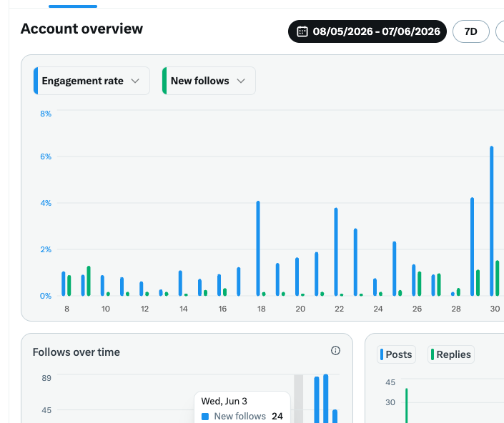Click the New follows chevron arrow

(241, 81)
